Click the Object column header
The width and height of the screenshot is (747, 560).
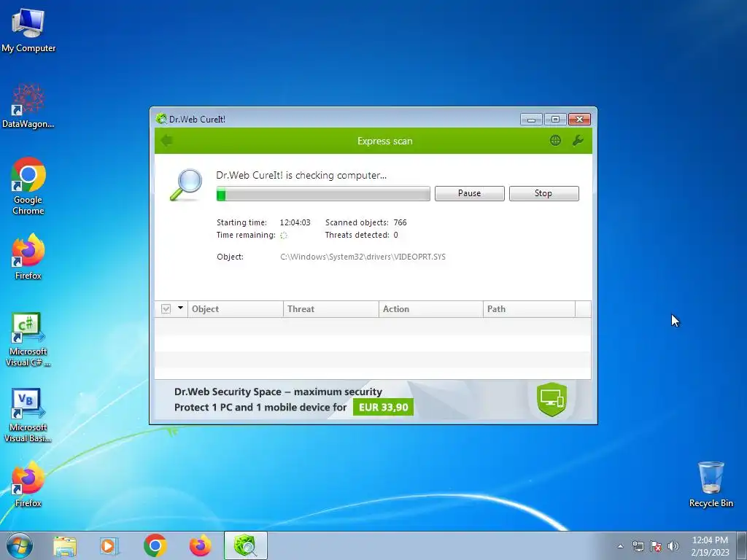point(236,309)
